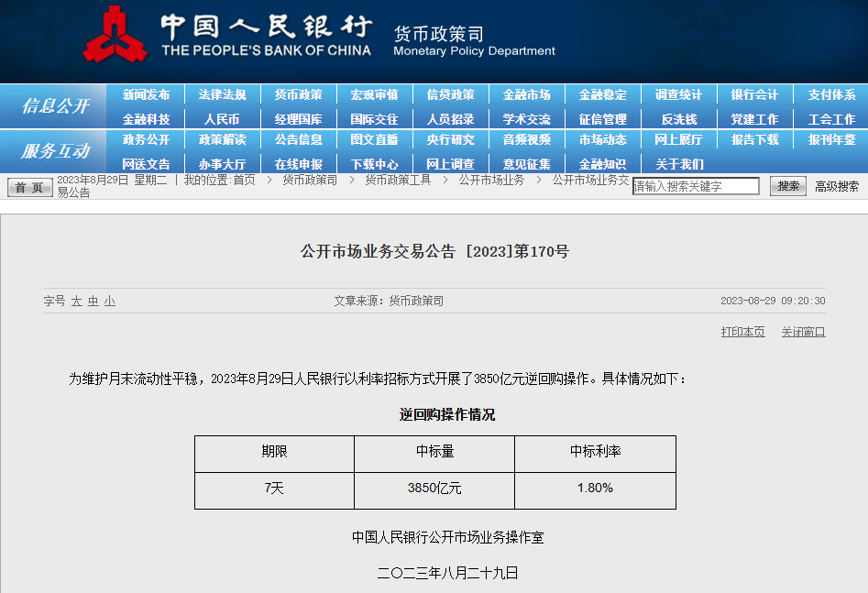Open the 下载中心 page
The width and height of the screenshot is (868, 593).
tap(374, 164)
